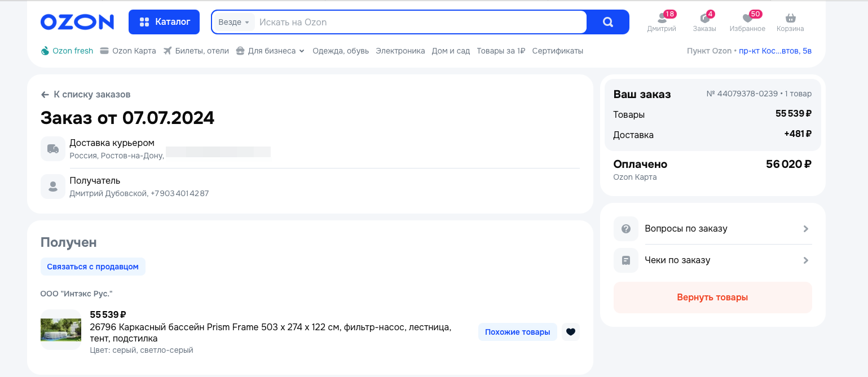Open the Избранное heart icon

click(x=747, y=22)
